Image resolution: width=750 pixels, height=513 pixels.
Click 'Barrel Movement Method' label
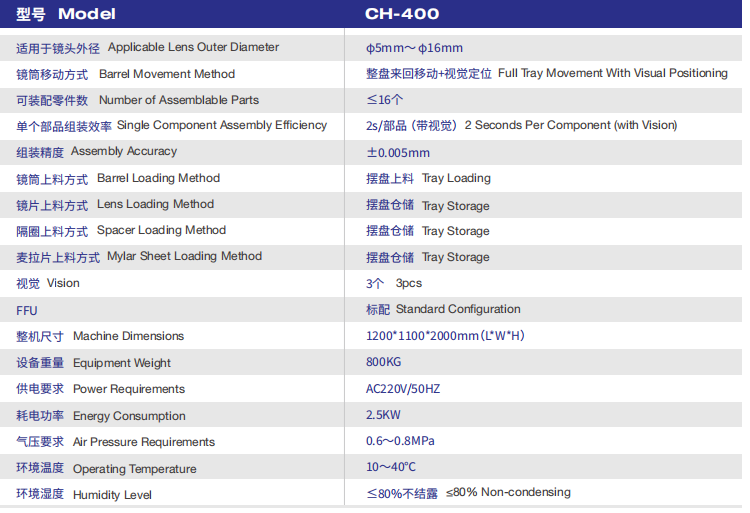pyautogui.click(x=167, y=74)
